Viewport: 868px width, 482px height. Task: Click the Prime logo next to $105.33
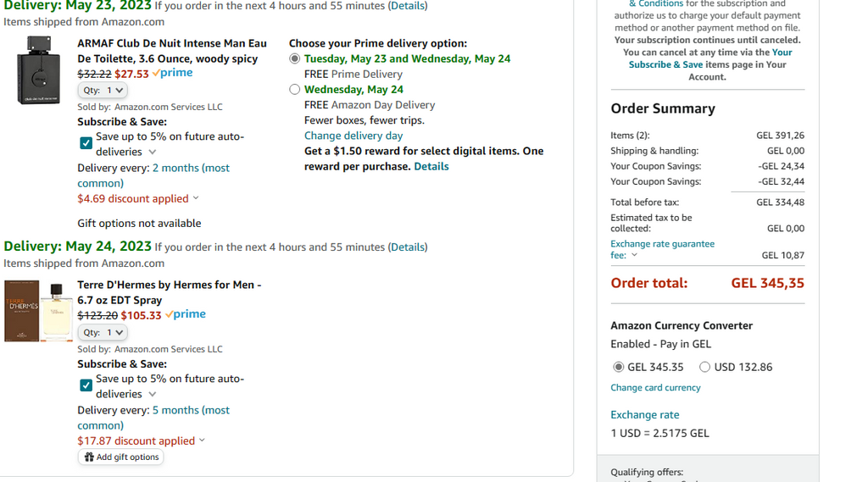click(186, 314)
